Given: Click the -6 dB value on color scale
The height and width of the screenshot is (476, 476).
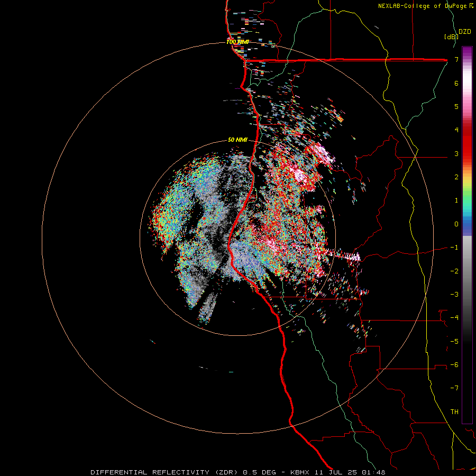Looking at the screenshot, I should (454, 365).
